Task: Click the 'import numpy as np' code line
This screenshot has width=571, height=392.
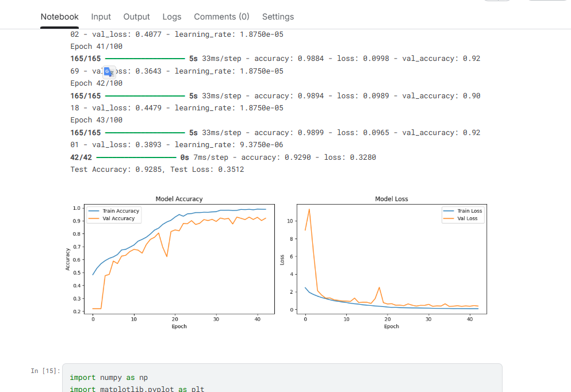Action: (108, 378)
